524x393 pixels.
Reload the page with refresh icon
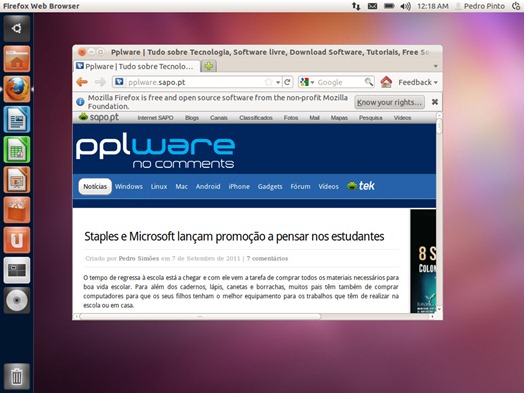point(287,82)
